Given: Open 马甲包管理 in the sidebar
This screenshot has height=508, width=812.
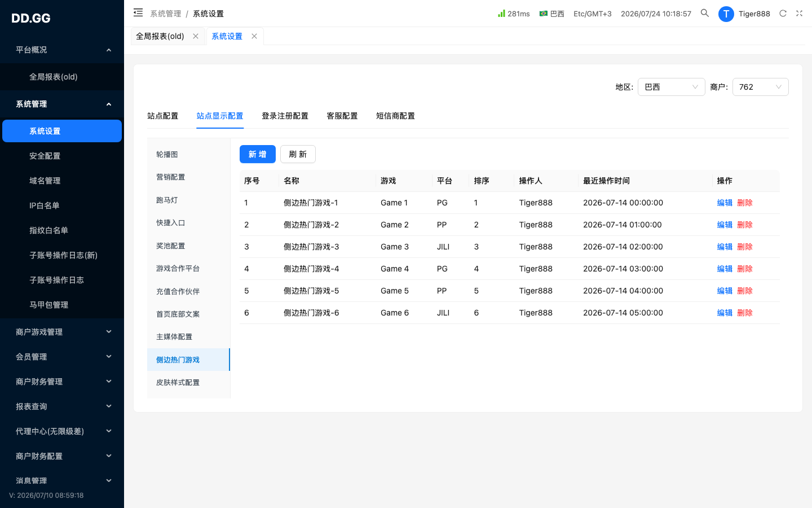Looking at the screenshot, I should point(62,305).
